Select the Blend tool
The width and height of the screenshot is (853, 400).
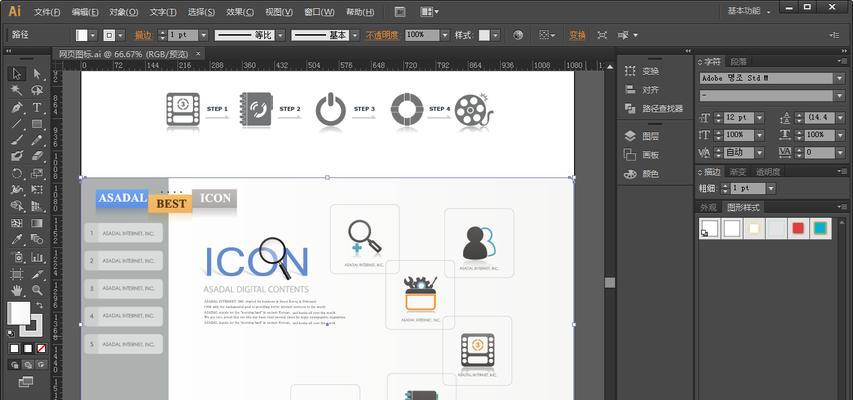tap(37, 239)
